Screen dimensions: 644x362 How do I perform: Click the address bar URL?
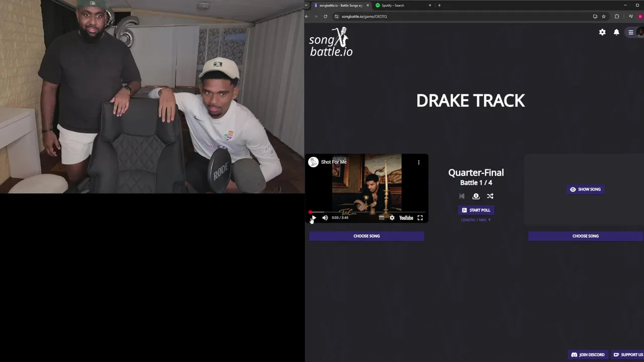coord(364,16)
